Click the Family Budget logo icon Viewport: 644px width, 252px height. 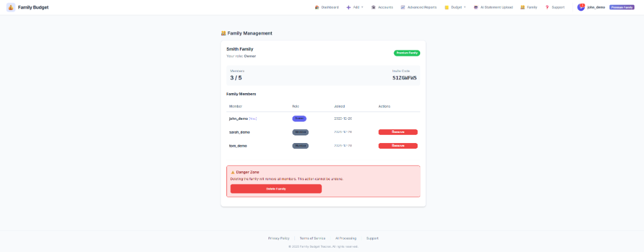tap(11, 7)
